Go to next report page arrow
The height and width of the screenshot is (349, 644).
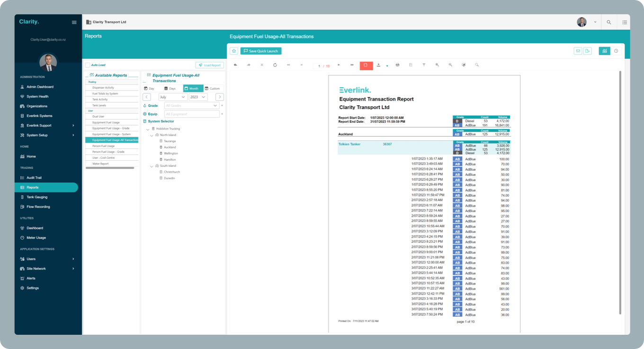pyautogui.click(x=339, y=65)
